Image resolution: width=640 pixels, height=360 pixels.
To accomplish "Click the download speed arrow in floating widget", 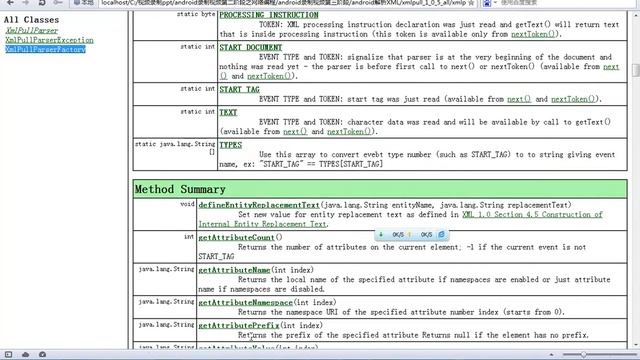I will point(381,235).
